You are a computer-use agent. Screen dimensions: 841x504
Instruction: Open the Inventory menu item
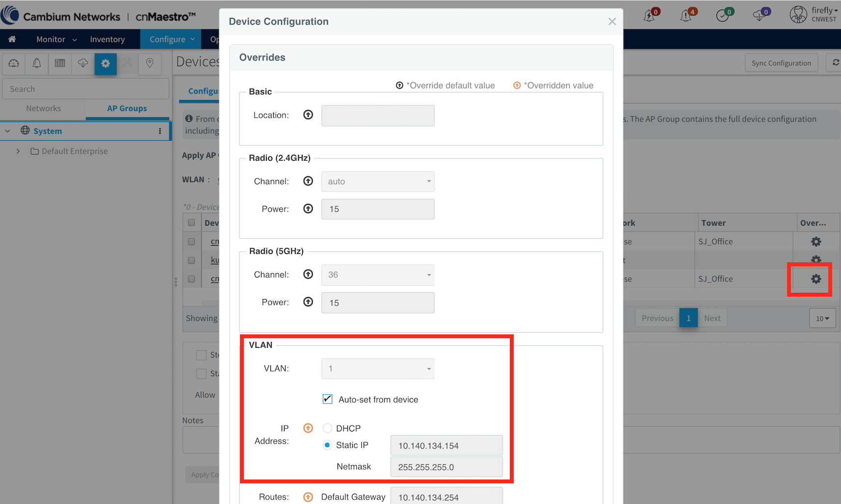coord(107,39)
